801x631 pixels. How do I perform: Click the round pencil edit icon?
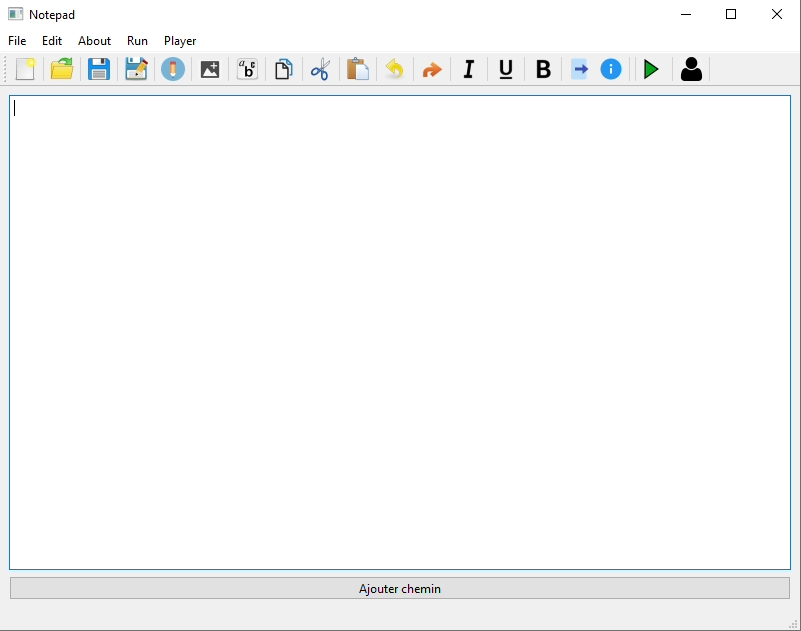coord(173,69)
